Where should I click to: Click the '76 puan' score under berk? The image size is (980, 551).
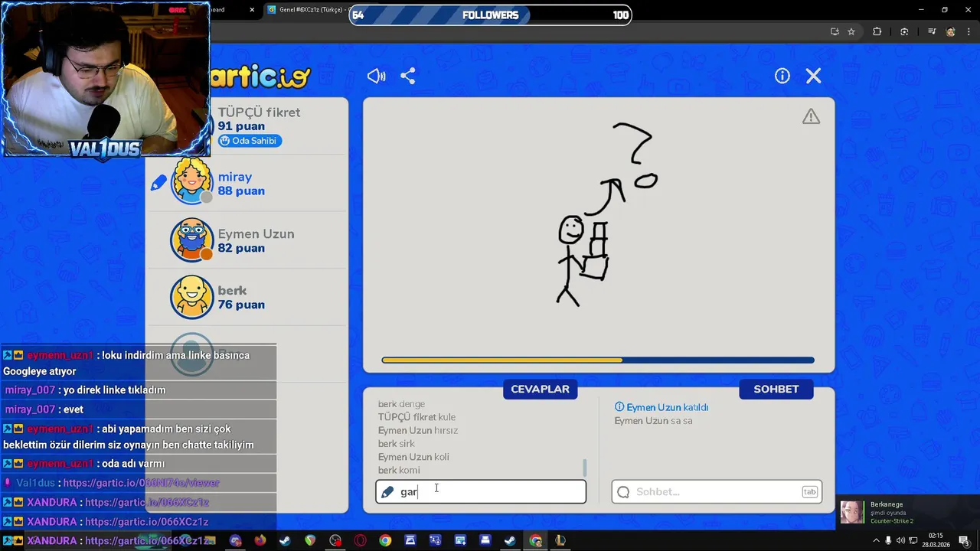click(241, 305)
